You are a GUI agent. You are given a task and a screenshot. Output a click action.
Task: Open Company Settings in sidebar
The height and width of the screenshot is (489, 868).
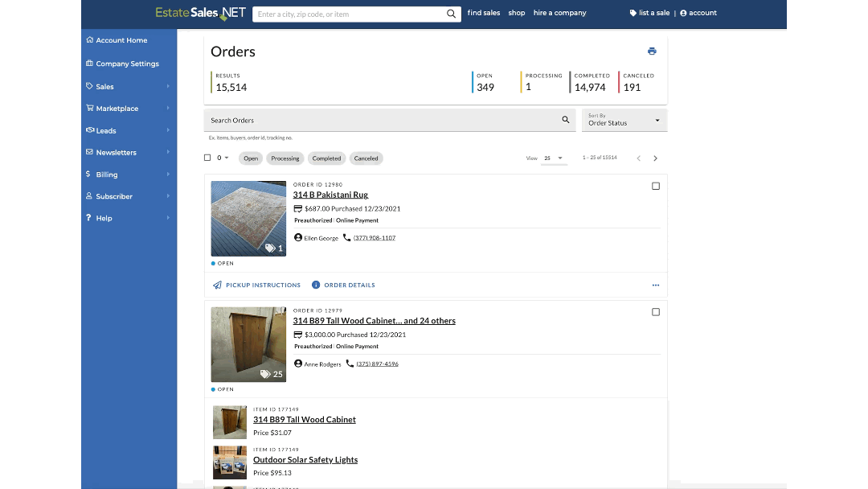click(129, 63)
